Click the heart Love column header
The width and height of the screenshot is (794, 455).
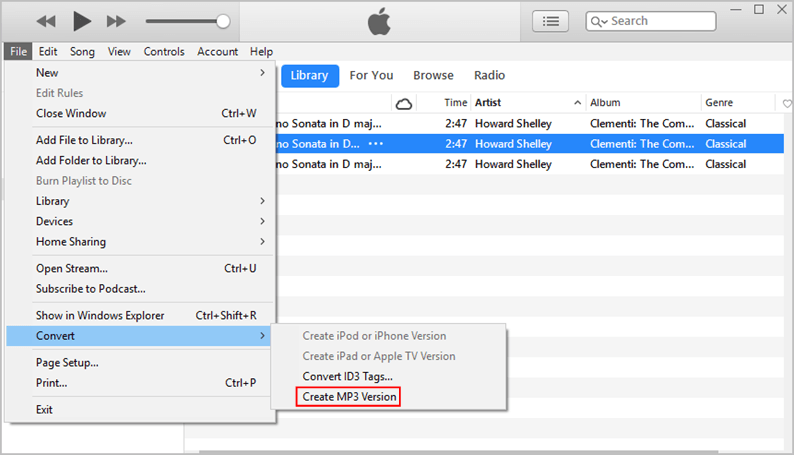pos(787,104)
